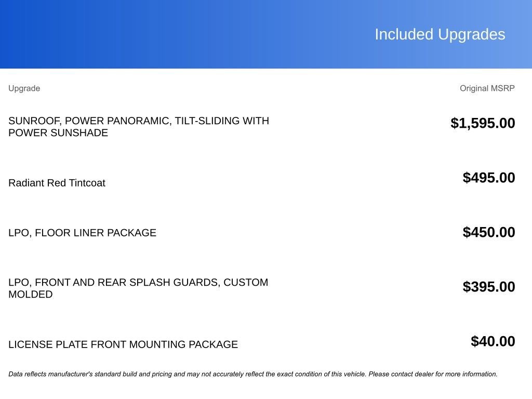Click the word MOLDED in splash guards
This screenshot has width=532, height=399.
coord(31,294)
